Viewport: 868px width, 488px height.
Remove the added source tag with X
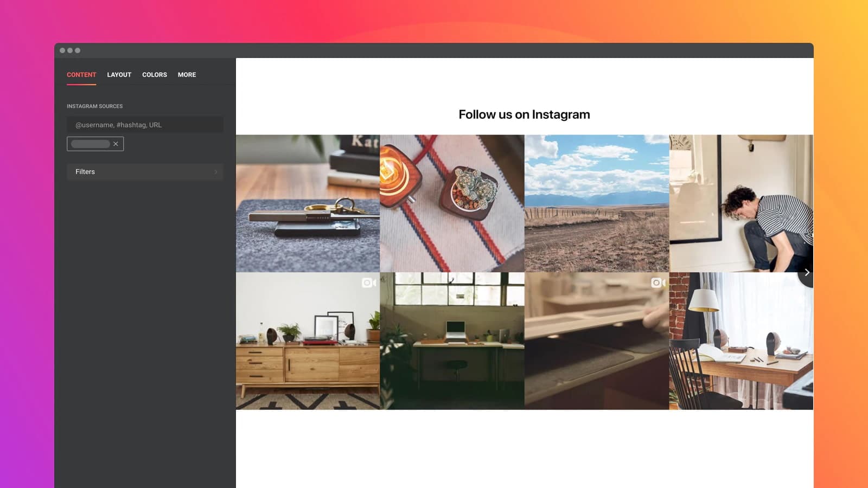tap(116, 144)
